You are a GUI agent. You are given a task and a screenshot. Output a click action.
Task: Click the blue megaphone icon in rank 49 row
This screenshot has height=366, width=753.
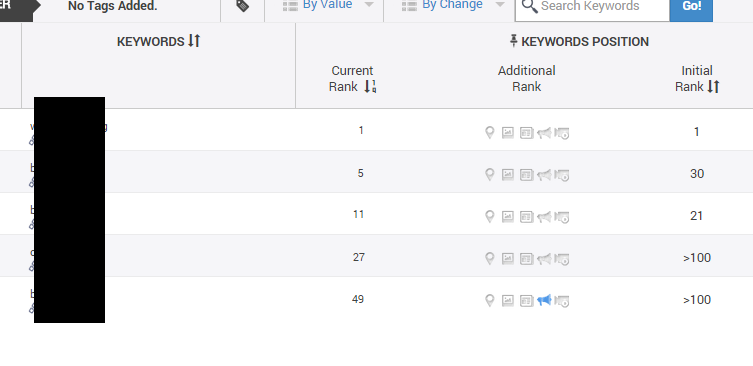pyautogui.click(x=544, y=300)
